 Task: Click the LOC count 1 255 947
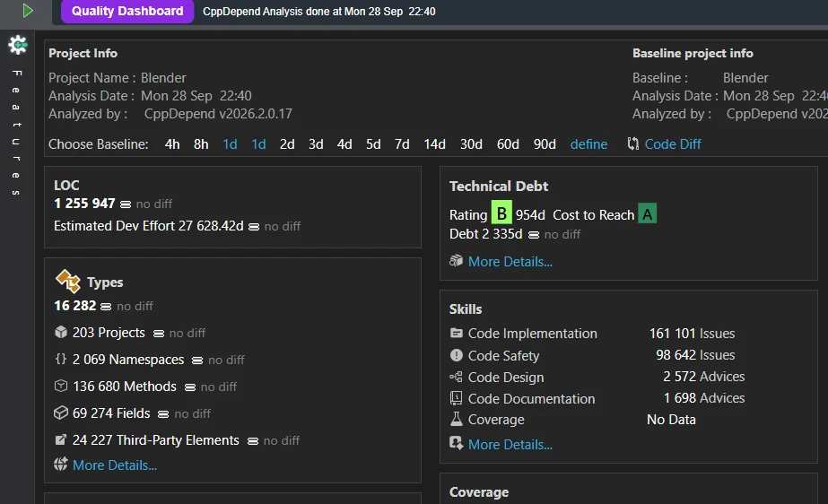[x=84, y=204]
